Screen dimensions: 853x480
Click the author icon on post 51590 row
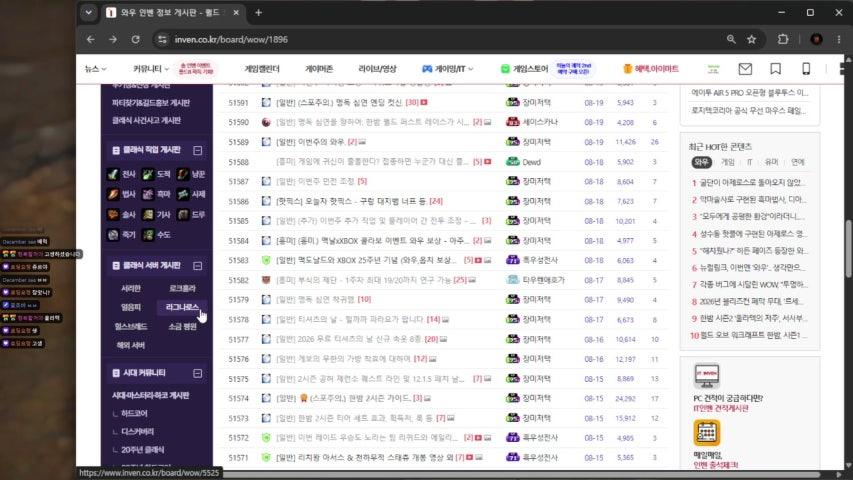(512, 122)
